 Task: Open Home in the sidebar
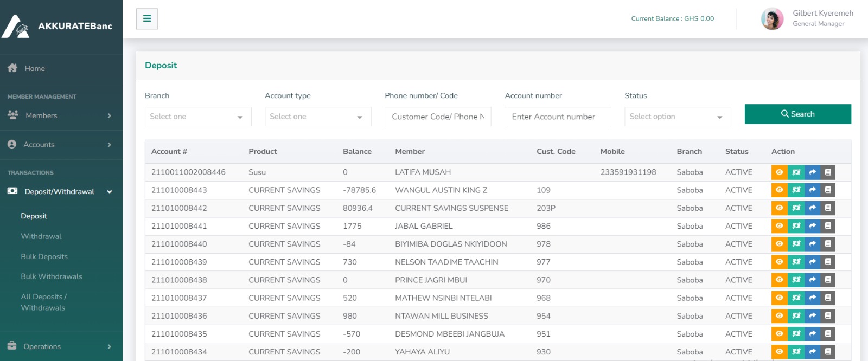(x=34, y=68)
